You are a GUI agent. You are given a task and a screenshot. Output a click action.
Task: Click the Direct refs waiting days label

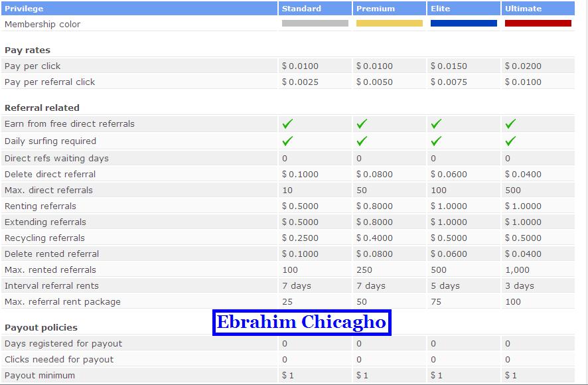pyautogui.click(x=56, y=159)
